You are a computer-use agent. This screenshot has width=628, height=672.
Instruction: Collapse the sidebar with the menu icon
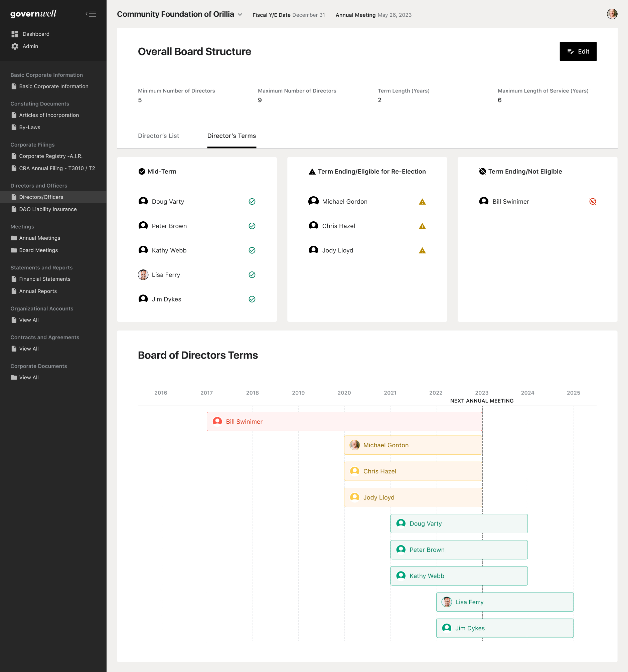point(91,14)
